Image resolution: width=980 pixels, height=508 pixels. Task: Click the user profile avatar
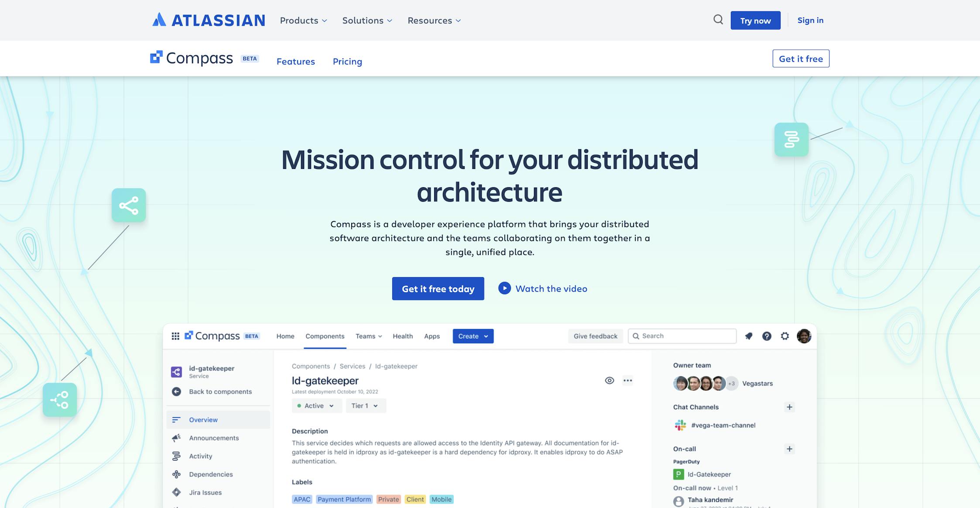(804, 336)
